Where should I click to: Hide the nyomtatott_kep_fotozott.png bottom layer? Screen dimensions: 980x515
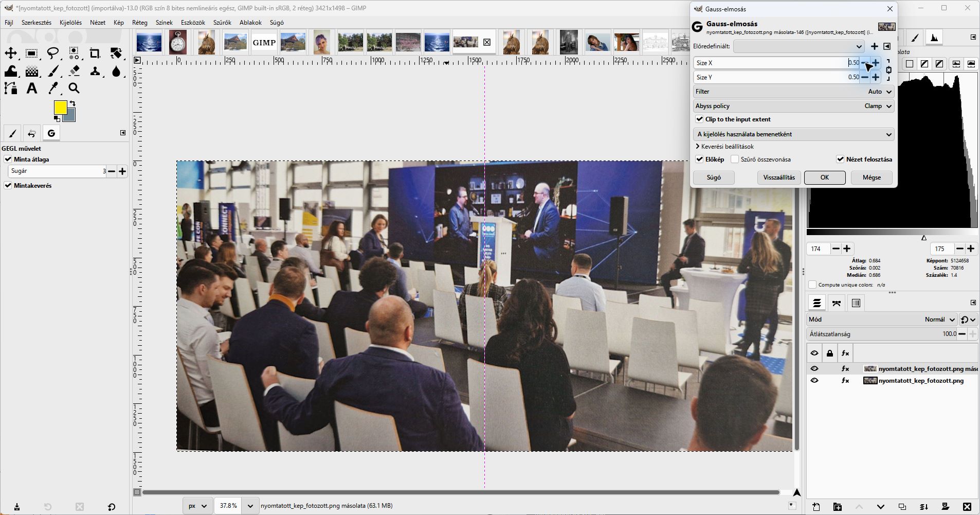[x=814, y=381]
